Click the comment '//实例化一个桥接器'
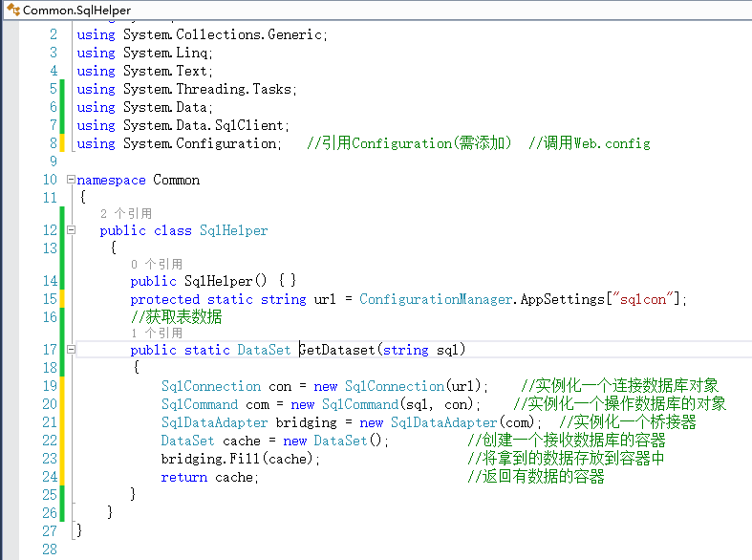The height and width of the screenshot is (560, 752). [x=628, y=422]
